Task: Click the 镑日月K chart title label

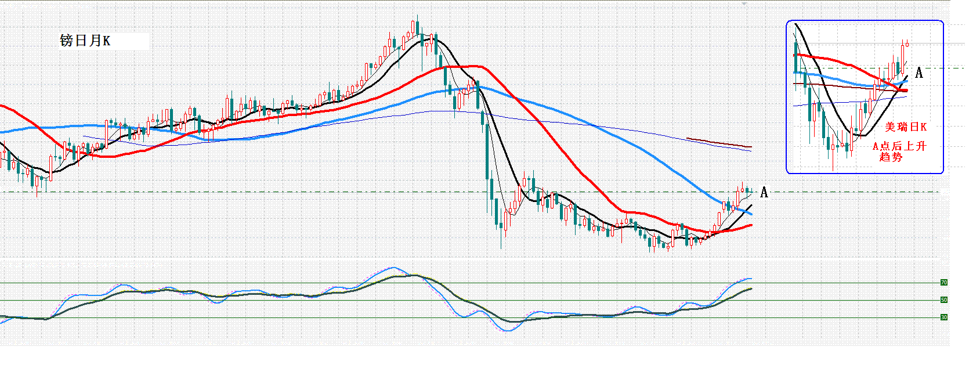Action: pos(85,41)
